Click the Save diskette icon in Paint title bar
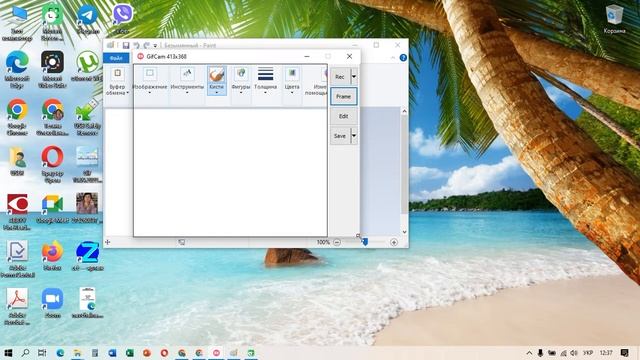The image size is (640, 360). [126, 45]
